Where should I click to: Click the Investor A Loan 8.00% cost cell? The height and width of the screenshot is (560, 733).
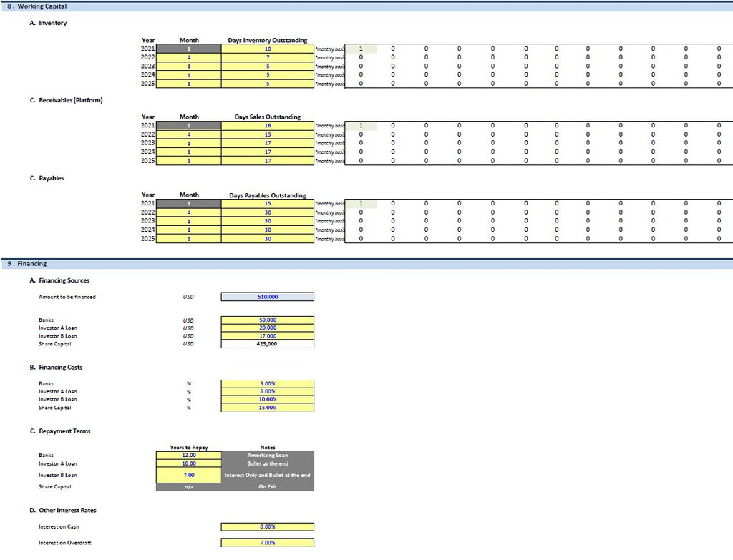[268, 392]
